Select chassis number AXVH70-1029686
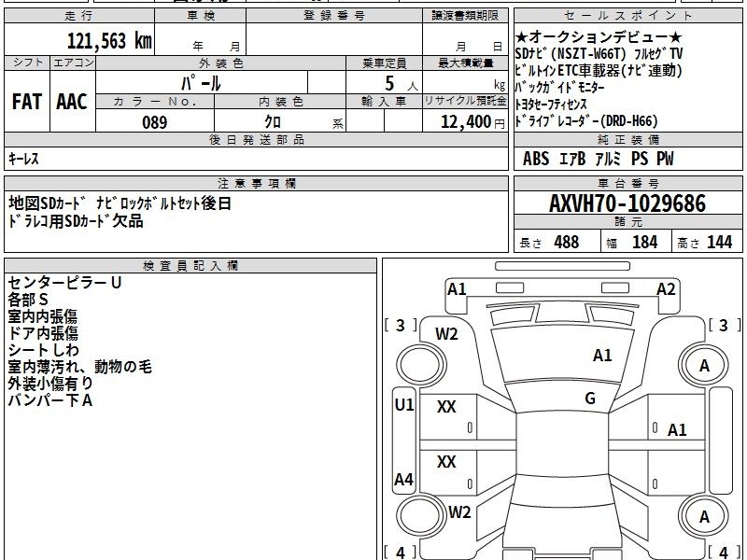The height and width of the screenshot is (560, 747). (x=627, y=203)
